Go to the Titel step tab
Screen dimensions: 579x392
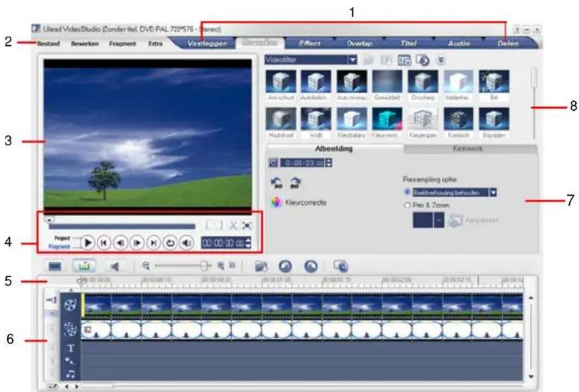[x=409, y=43]
